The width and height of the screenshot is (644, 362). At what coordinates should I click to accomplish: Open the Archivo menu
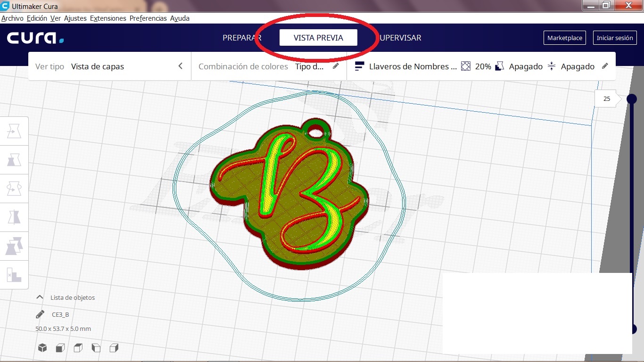click(12, 18)
